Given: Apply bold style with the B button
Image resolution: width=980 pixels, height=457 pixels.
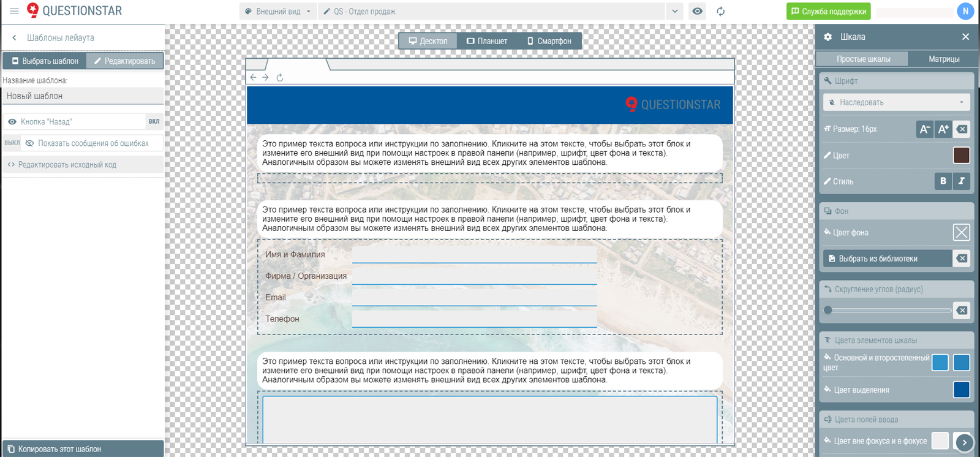Looking at the screenshot, I should 943,181.
